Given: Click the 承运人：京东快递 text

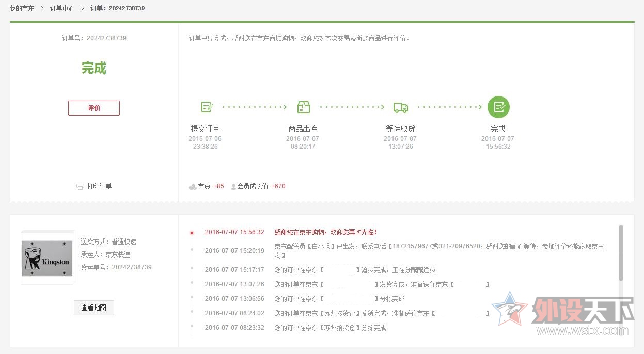Looking at the screenshot, I should 105,254.
